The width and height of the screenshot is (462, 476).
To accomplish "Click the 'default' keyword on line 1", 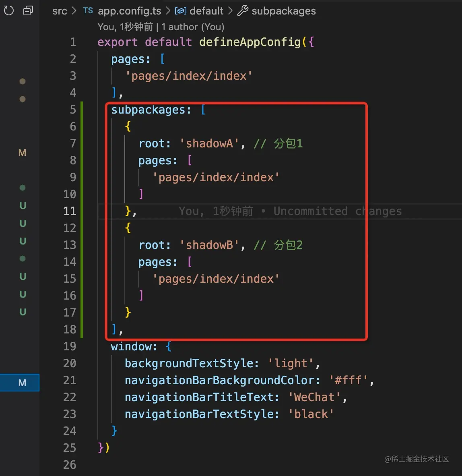I will point(168,42).
